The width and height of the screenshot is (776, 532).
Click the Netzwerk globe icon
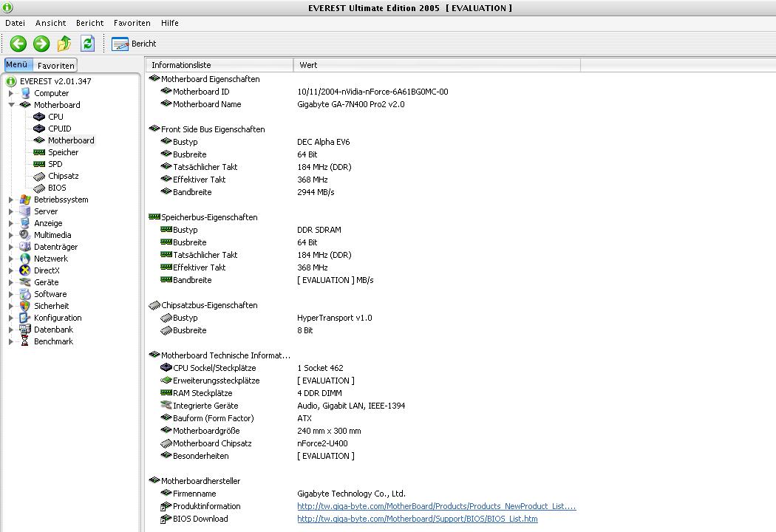tap(24, 259)
